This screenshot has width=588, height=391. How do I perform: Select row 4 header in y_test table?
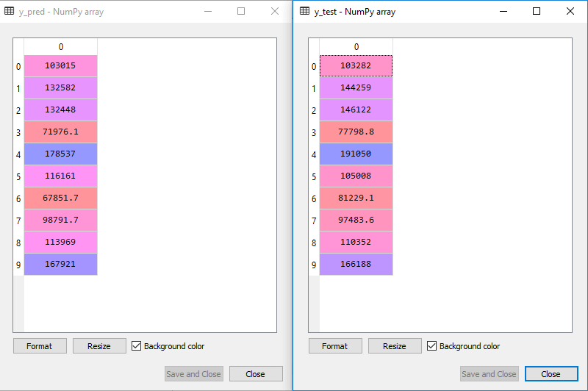coord(314,154)
